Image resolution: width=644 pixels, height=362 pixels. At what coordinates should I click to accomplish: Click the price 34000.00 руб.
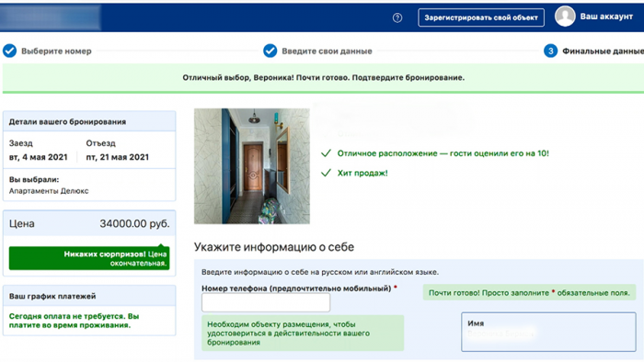(x=134, y=223)
